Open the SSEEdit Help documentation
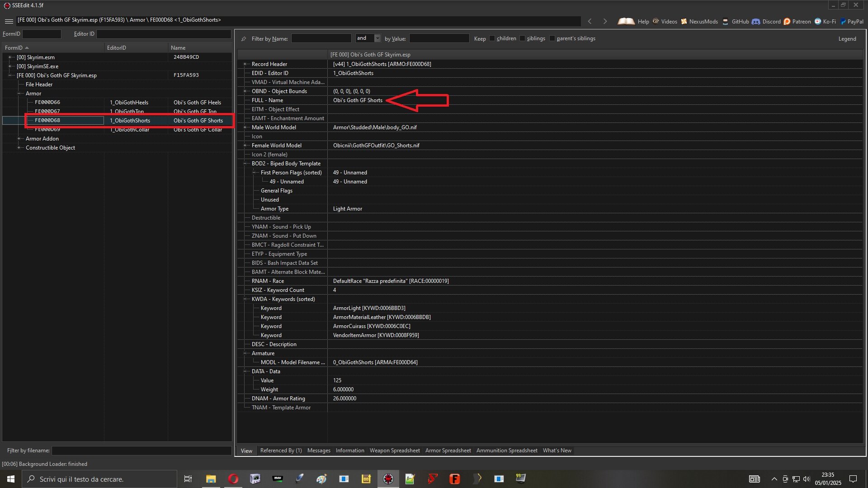This screenshot has height=488, width=868. [x=643, y=21]
